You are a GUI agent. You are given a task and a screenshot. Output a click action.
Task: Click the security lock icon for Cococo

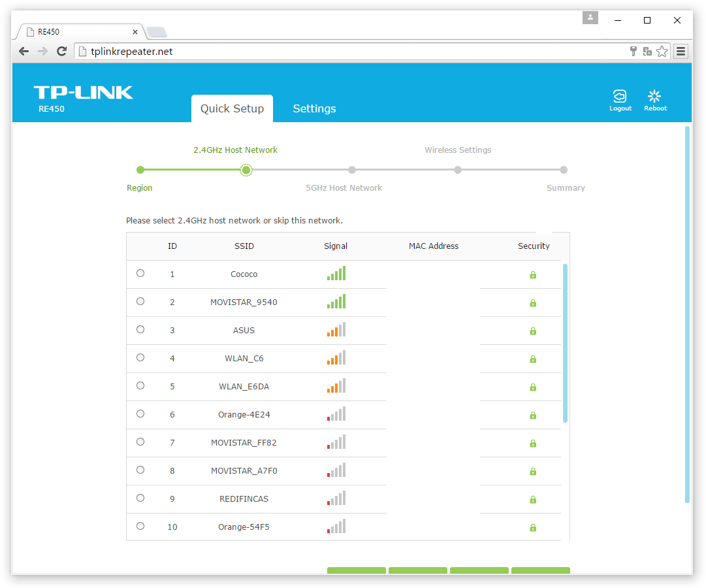(533, 275)
